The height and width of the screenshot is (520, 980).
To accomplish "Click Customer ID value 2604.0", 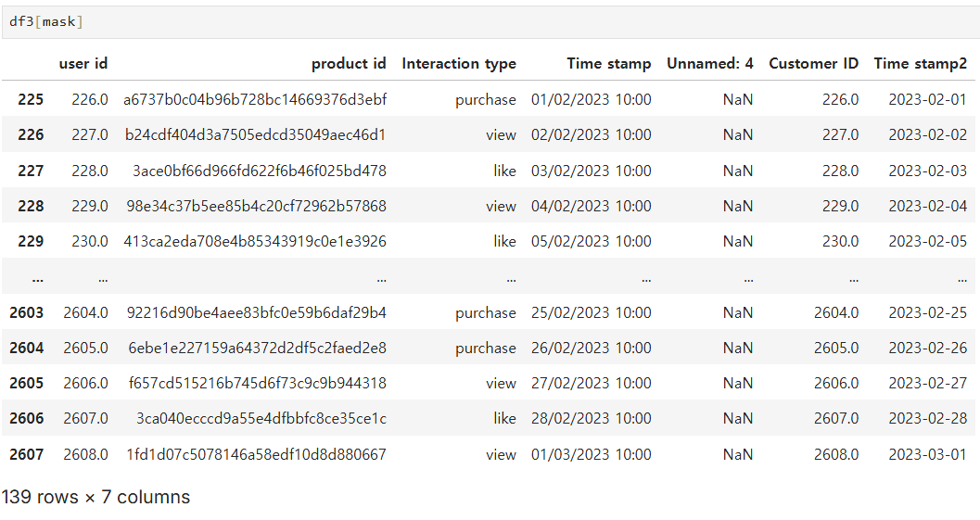I will 838,312.
